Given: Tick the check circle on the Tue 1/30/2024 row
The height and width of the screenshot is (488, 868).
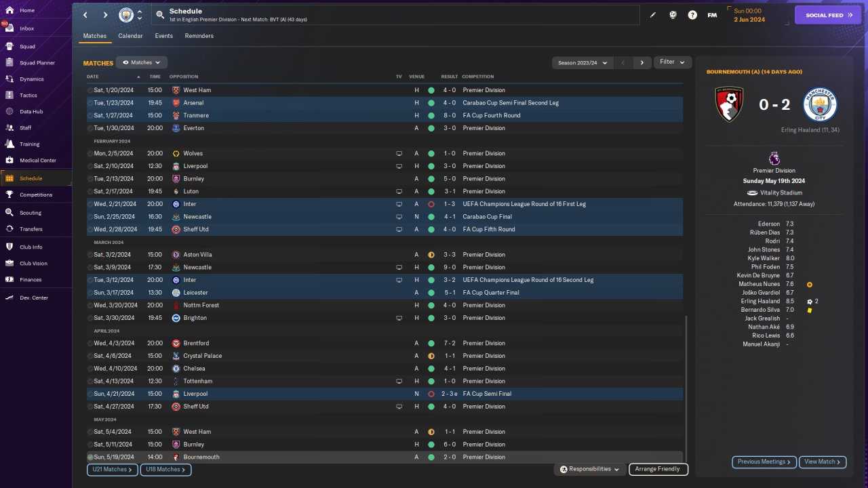Looking at the screenshot, I should (90, 128).
